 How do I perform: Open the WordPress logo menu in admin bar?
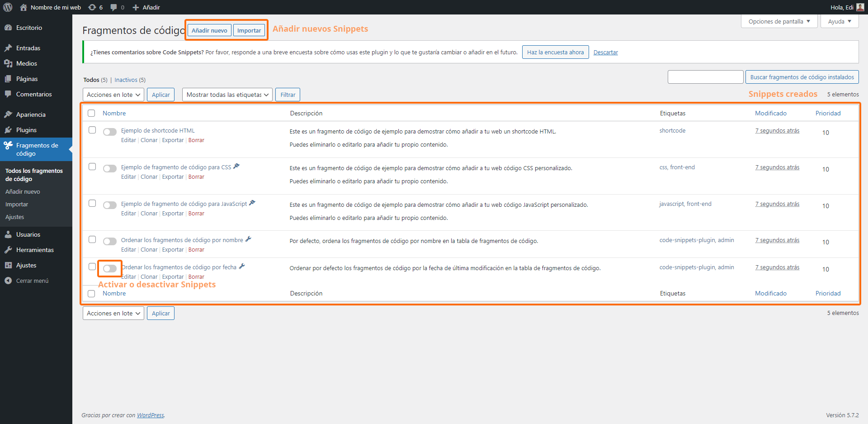(x=7, y=7)
